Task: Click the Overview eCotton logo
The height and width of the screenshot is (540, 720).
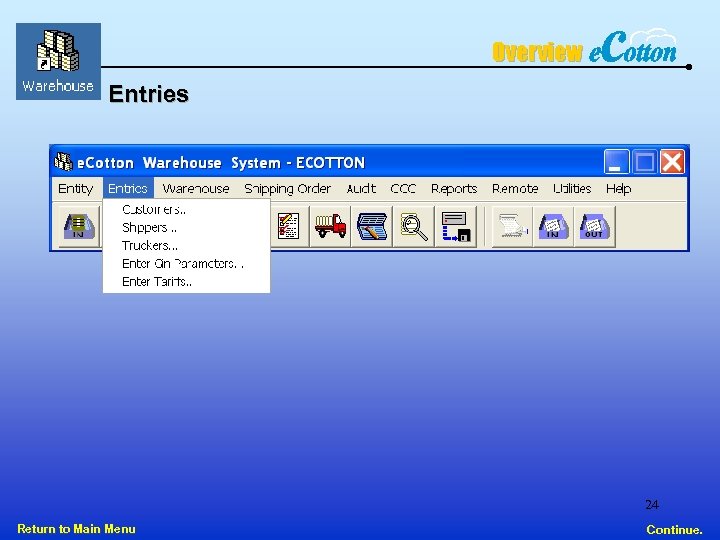Action: (585, 46)
